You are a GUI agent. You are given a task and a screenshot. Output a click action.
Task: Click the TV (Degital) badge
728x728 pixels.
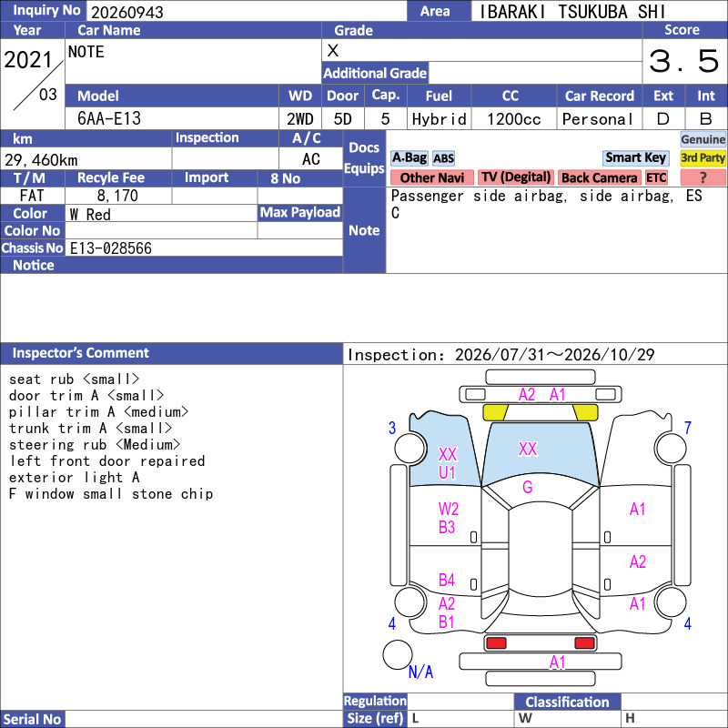click(515, 177)
